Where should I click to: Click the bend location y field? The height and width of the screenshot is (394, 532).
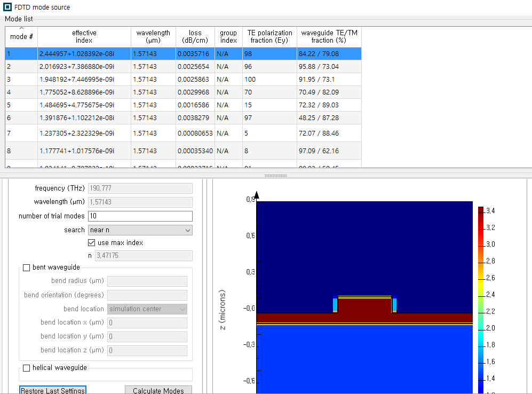pyautogui.click(x=147, y=337)
